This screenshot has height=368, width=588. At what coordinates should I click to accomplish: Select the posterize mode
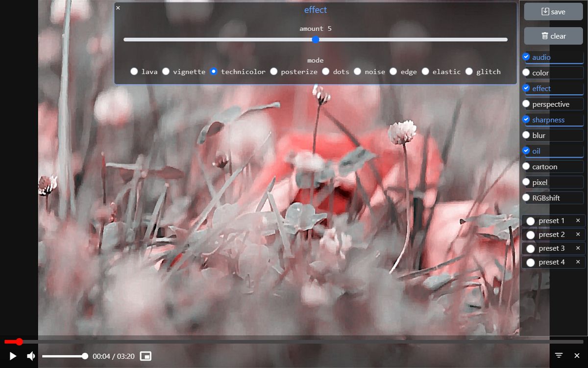pyautogui.click(x=274, y=71)
